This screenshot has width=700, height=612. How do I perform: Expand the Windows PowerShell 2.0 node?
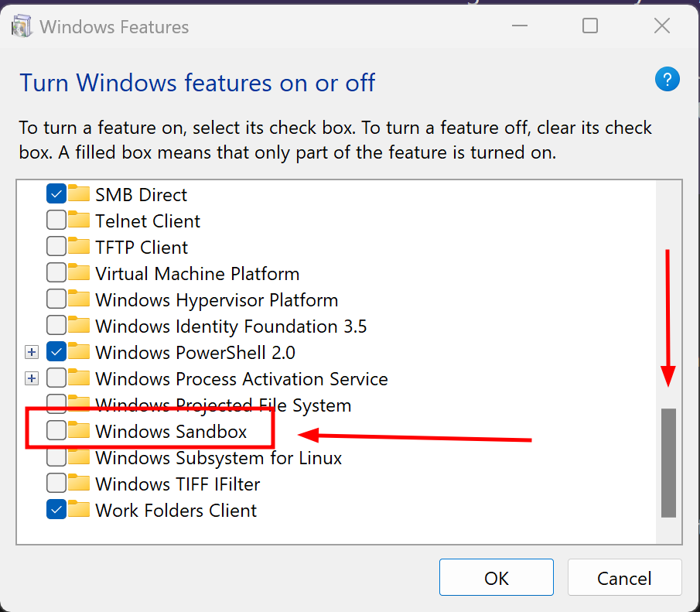[31, 353]
